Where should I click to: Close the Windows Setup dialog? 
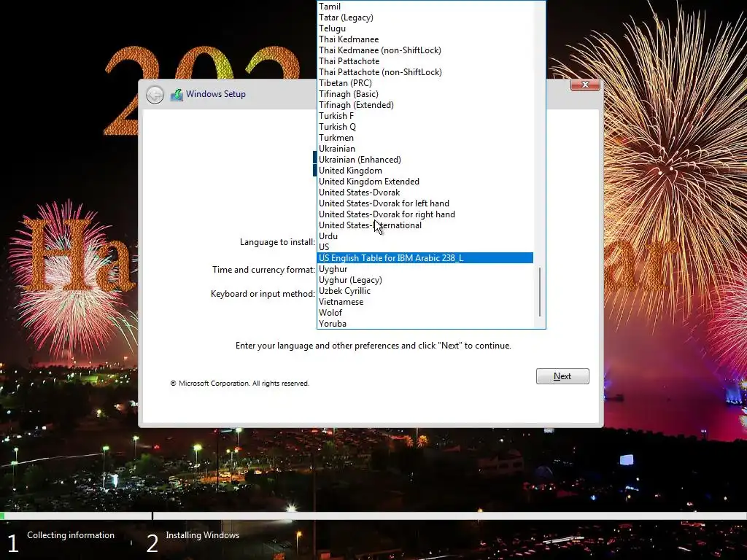pos(585,85)
